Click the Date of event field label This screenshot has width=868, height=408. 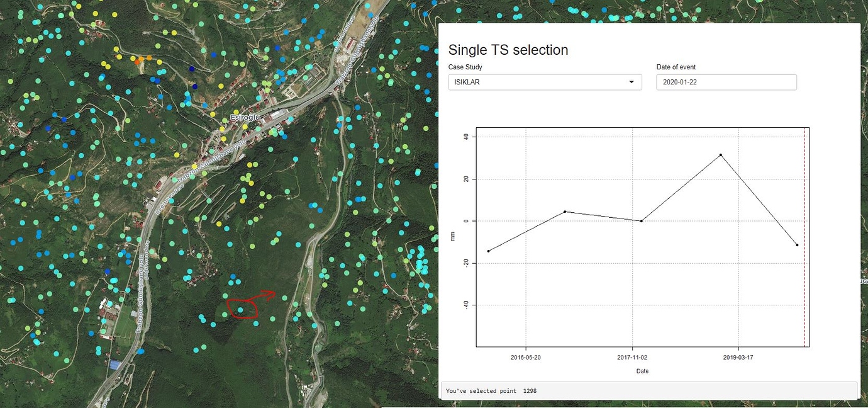(x=676, y=67)
